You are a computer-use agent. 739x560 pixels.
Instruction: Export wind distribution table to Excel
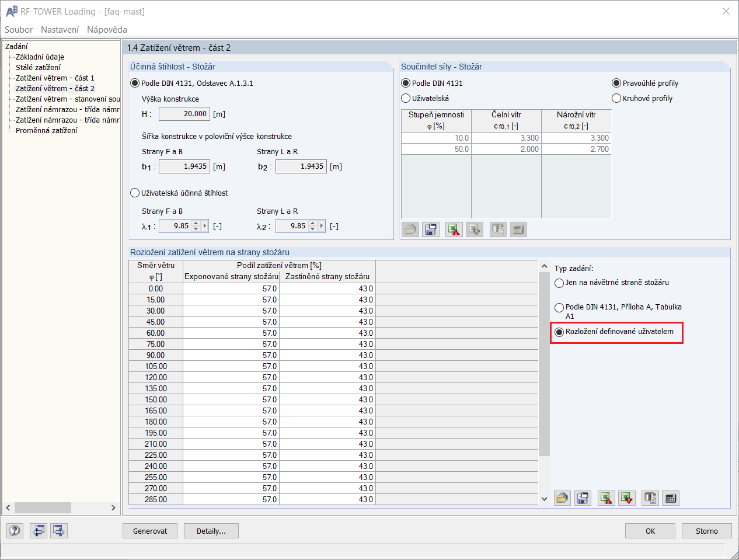[606, 498]
